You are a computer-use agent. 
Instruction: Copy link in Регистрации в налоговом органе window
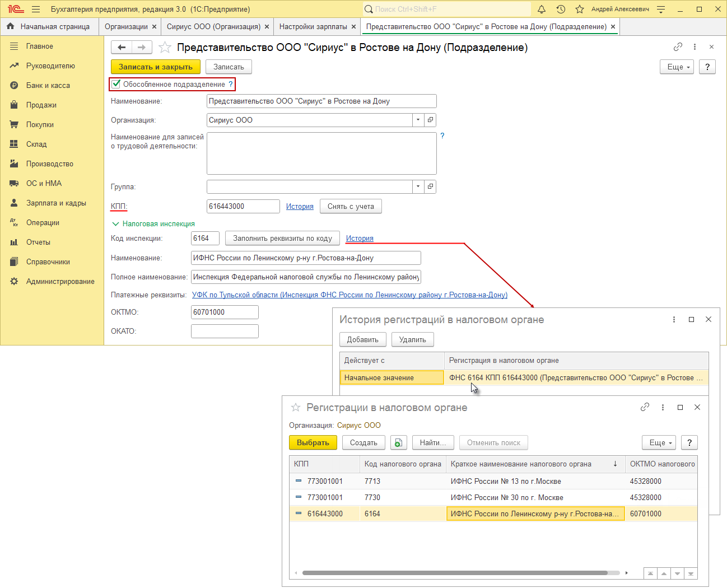(645, 407)
